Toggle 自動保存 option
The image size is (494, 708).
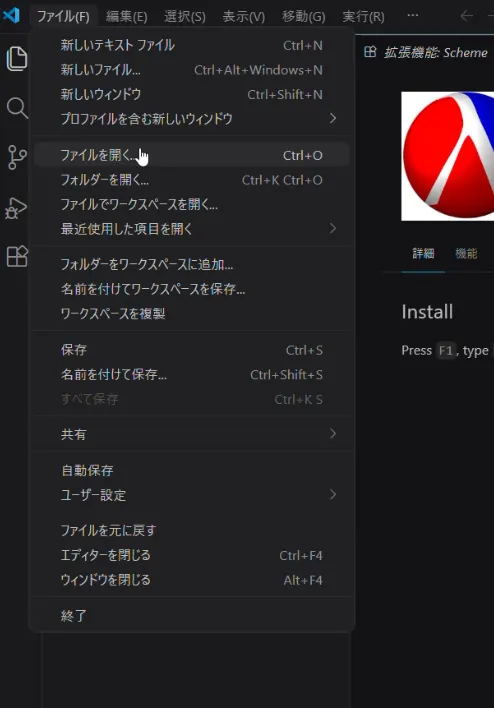pos(191,470)
